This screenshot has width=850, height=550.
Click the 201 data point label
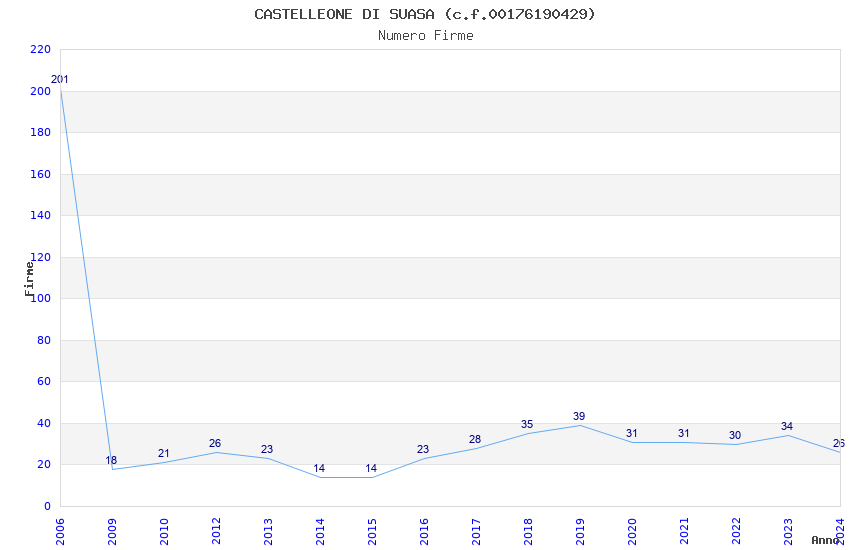pyautogui.click(x=60, y=79)
